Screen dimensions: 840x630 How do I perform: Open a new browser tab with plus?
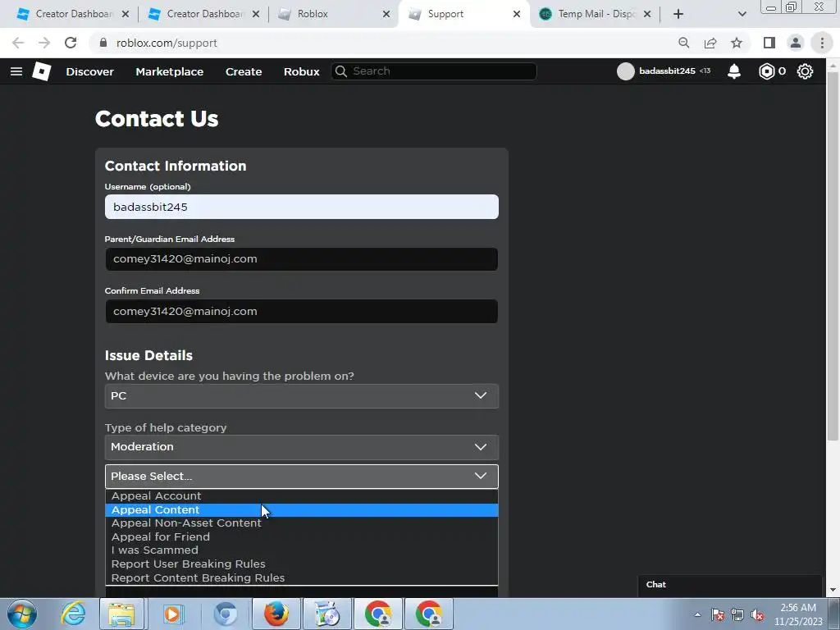(678, 14)
